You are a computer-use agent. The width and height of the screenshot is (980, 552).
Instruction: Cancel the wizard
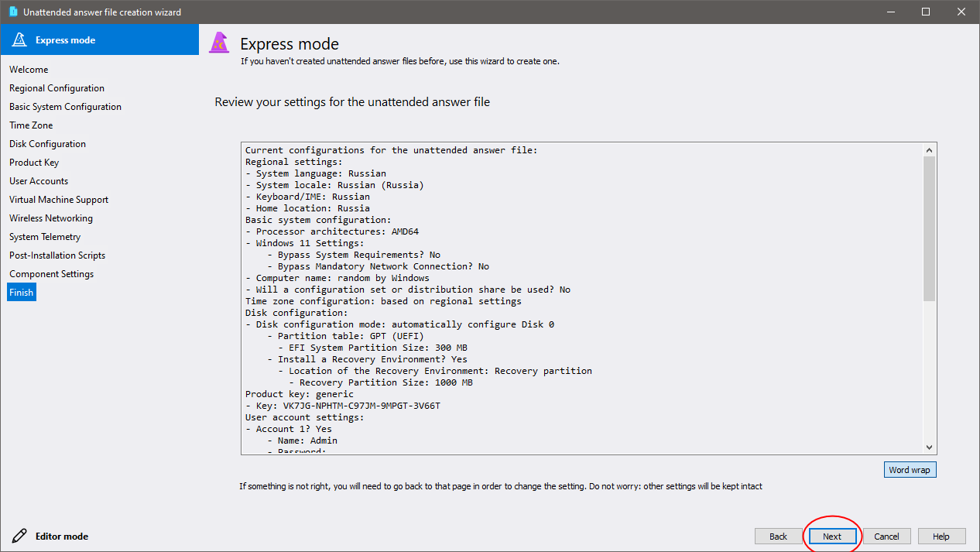(x=886, y=536)
